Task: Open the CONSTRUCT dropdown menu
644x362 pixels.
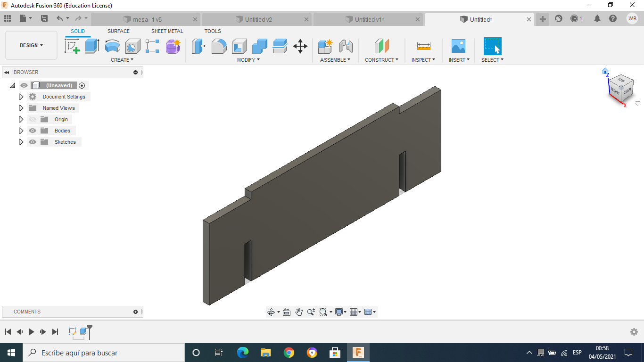Action: pos(381,60)
